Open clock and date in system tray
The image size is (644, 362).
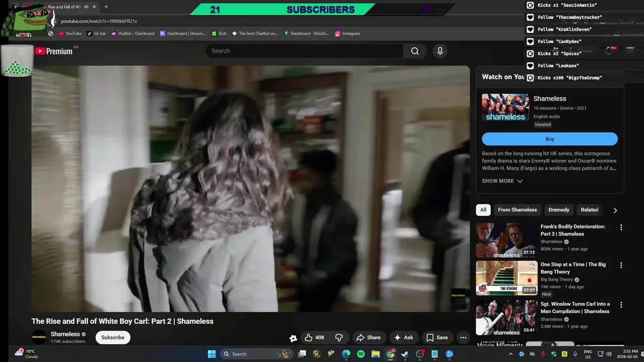(x=628, y=354)
